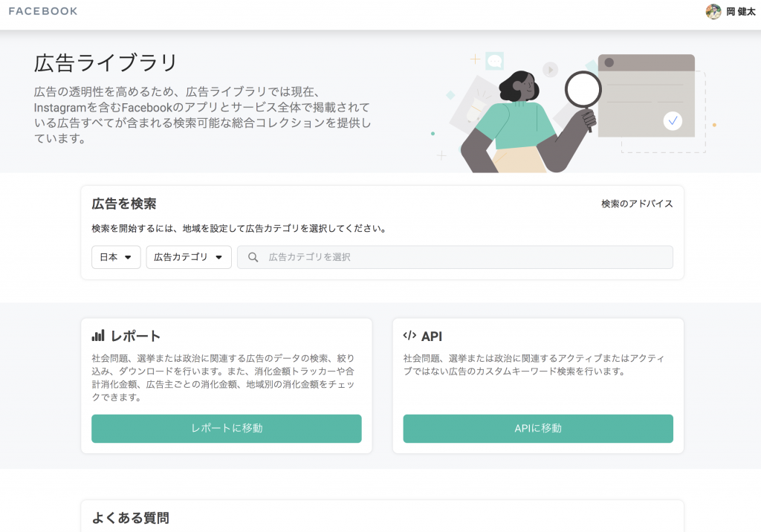Open the 検索のアドバイス link
The height and width of the screenshot is (532, 761).
coord(637,204)
